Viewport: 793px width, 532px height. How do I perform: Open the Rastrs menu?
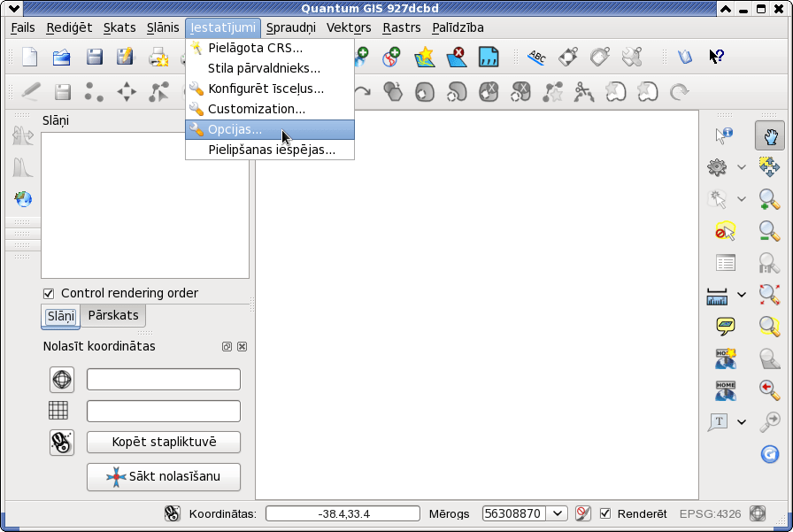click(x=402, y=27)
